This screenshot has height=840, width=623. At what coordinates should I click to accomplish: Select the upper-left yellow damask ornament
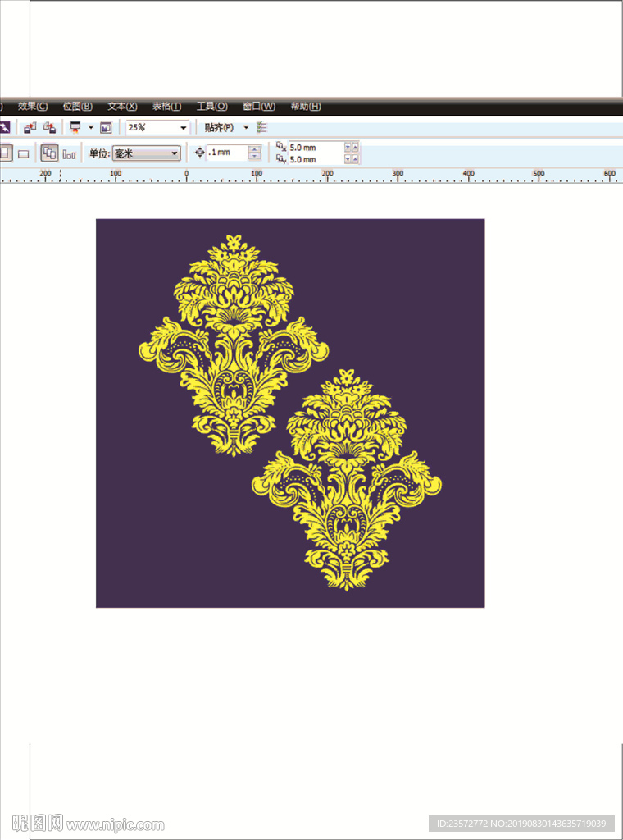[x=234, y=345]
